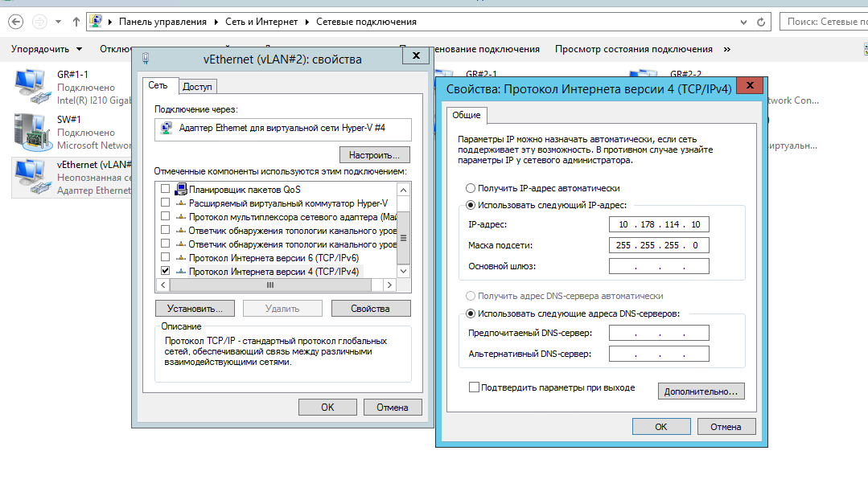868x504 pixels.
Task: Focus the 'Поиск: Сетевые' search box
Action: (x=824, y=22)
